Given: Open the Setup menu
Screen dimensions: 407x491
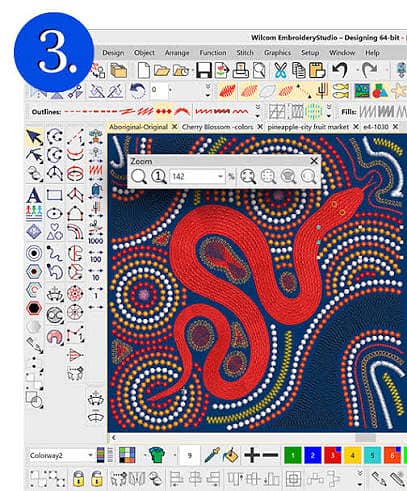Looking at the screenshot, I should (310, 53).
